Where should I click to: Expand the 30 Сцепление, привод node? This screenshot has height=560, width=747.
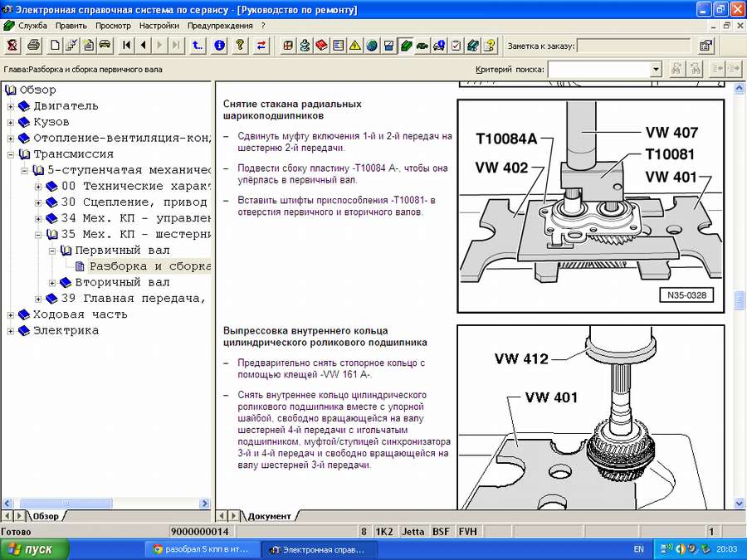38,202
